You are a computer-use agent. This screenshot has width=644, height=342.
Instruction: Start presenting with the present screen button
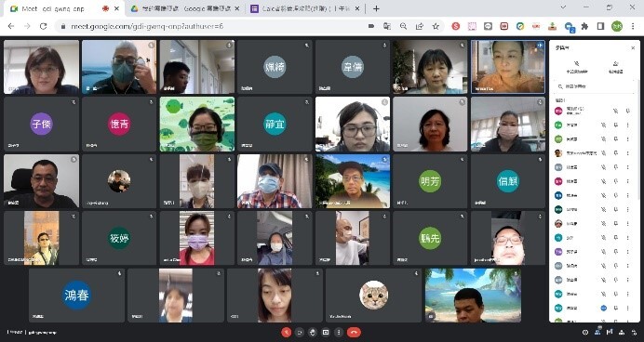(326, 332)
